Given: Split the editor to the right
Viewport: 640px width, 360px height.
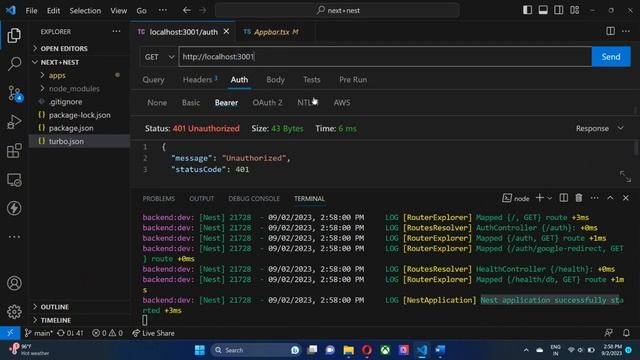Looking at the screenshot, I should [610, 31].
